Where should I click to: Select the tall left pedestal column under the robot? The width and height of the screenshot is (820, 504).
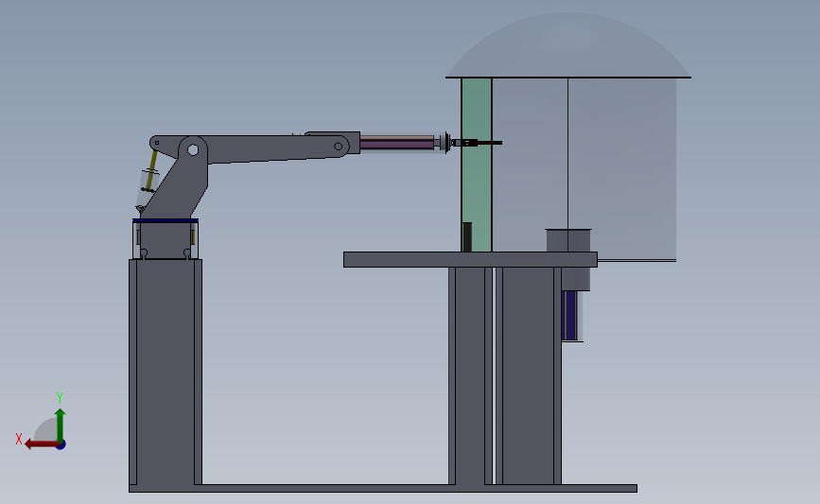tap(166, 373)
